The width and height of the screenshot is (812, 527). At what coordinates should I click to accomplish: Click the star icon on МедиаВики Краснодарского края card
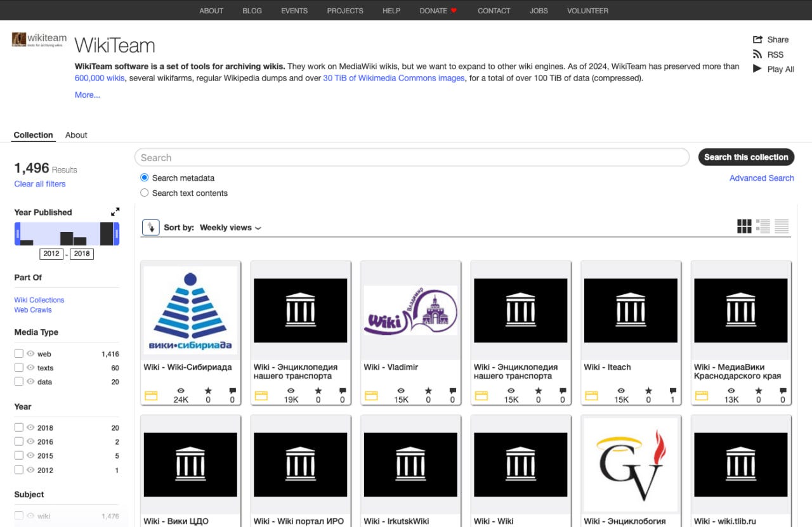click(x=758, y=391)
